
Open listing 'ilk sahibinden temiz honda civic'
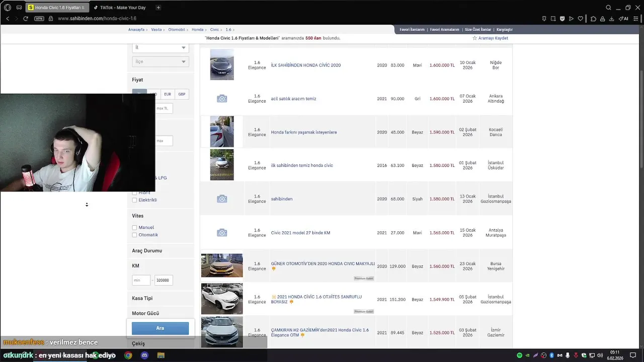coord(302,165)
